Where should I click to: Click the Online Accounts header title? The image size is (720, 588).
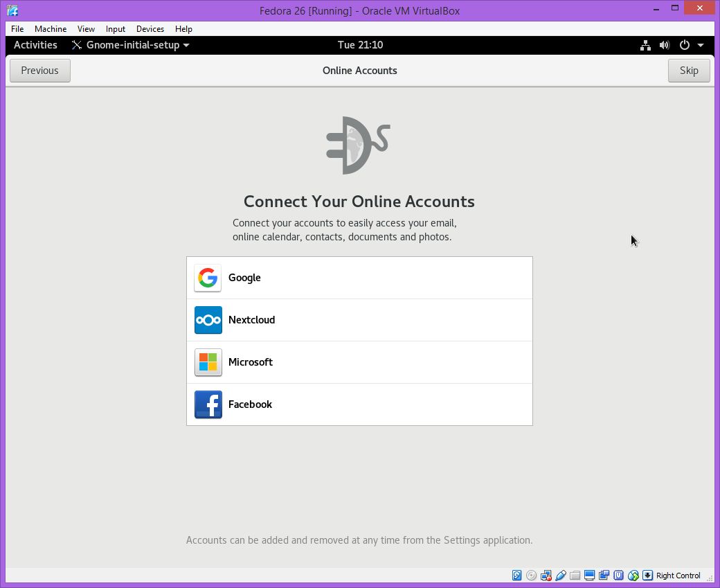[x=359, y=71]
